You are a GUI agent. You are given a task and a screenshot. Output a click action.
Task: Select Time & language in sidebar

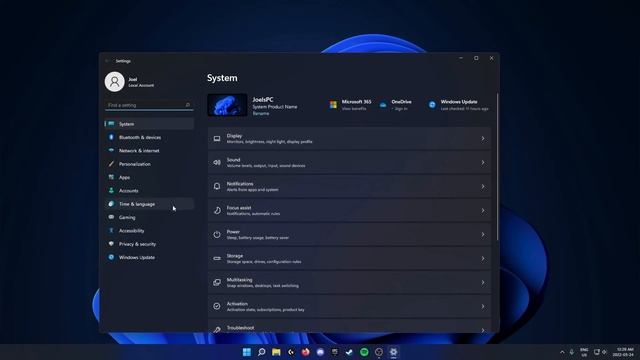pyautogui.click(x=149, y=204)
